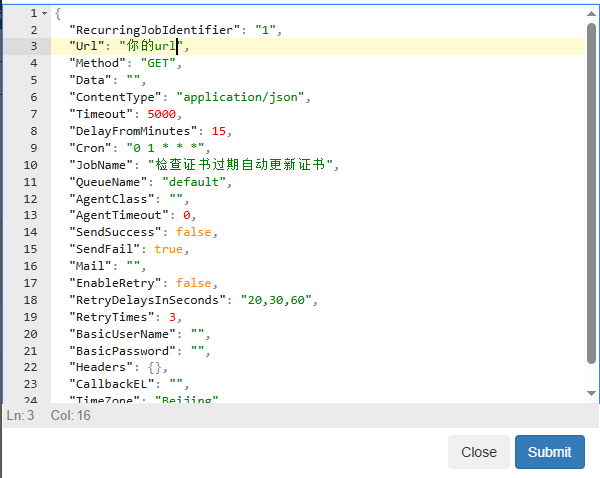Click the "Col: 16" status indicator

(x=71, y=415)
